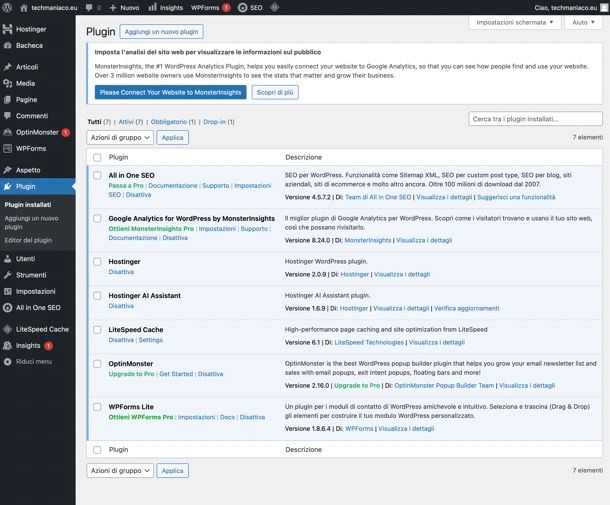Click the Plugin plug icon in sidebar
The height and width of the screenshot is (505, 610).
click(7, 186)
